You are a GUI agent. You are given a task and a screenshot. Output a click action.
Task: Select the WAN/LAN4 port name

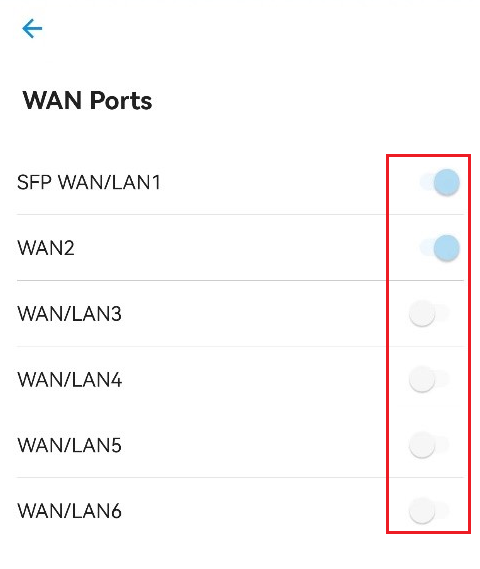tap(69, 380)
